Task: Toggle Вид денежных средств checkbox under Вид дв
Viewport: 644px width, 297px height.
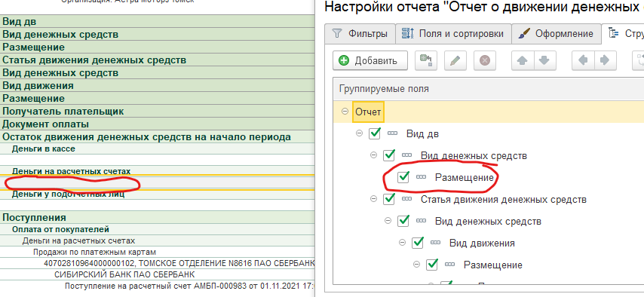Action: tap(389, 155)
